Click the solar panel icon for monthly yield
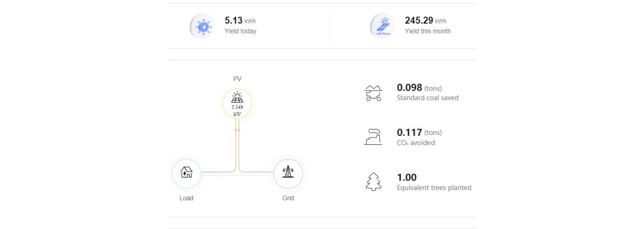Image resolution: width=644 pixels, height=229 pixels. [x=383, y=27]
